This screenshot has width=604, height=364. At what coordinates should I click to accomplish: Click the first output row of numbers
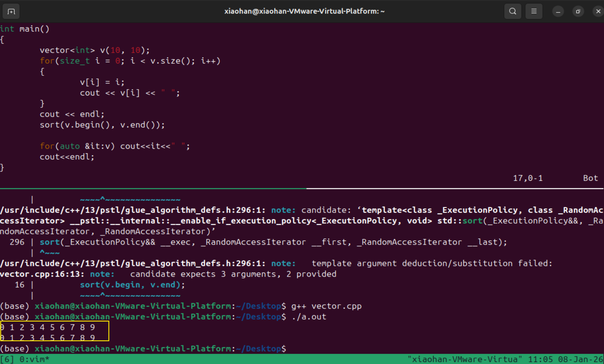coord(48,327)
